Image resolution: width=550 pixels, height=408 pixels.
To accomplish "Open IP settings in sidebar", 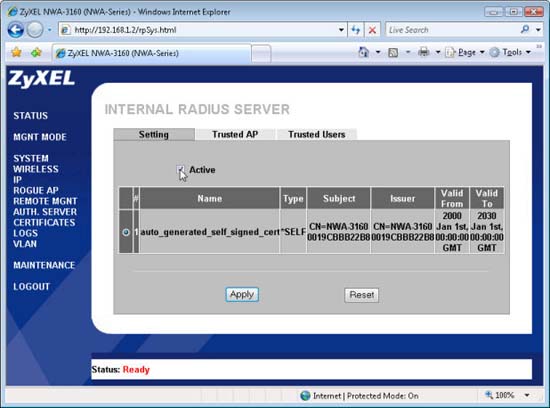I will coord(18,180).
